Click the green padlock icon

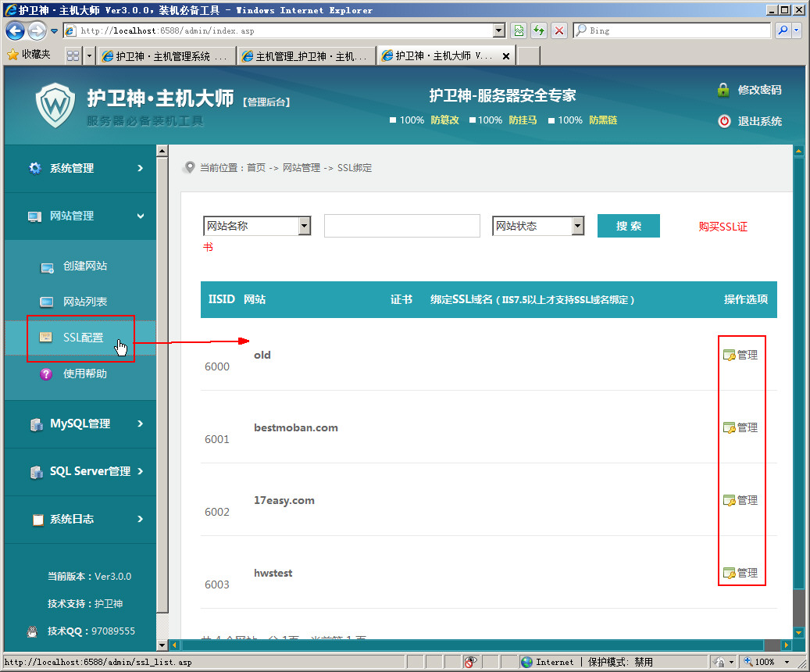tap(723, 90)
